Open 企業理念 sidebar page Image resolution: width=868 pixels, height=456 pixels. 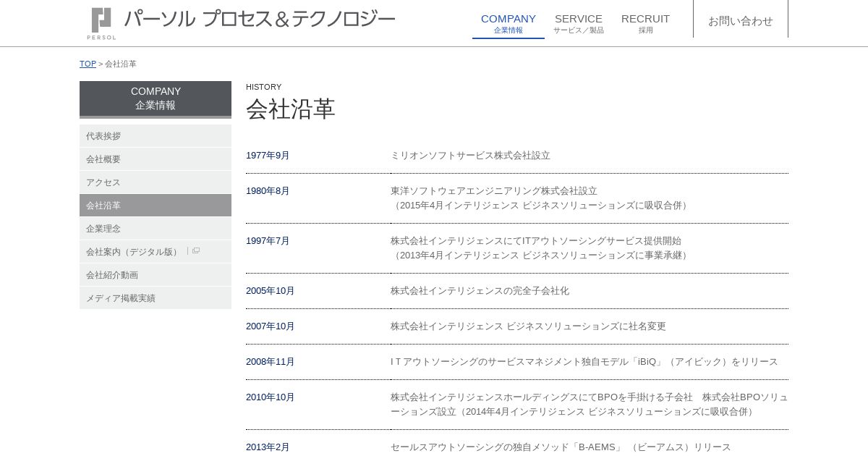pos(156,229)
